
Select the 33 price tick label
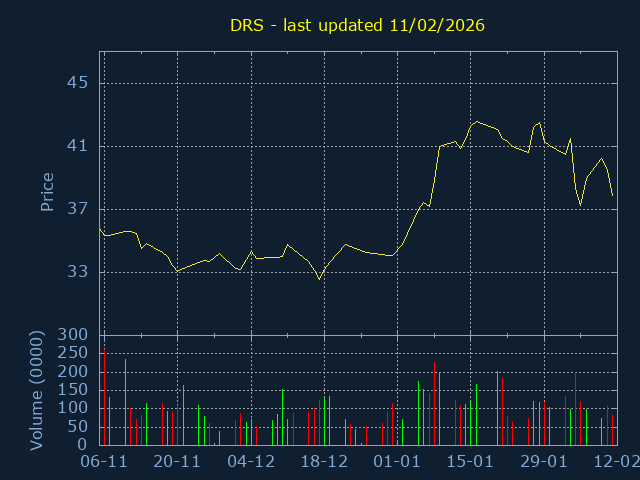coord(77,272)
